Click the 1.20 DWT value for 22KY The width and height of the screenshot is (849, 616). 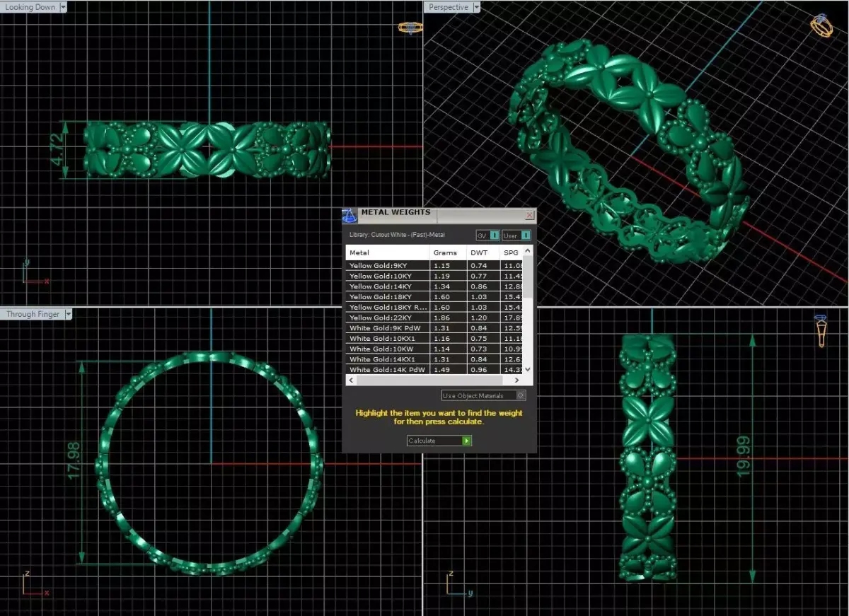[x=479, y=318]
